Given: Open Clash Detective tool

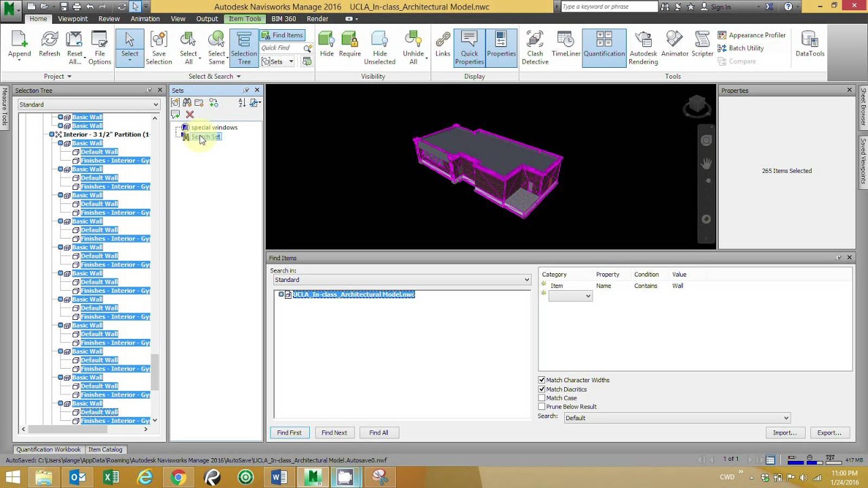Looking at the screenshot, I should (535, 48).
